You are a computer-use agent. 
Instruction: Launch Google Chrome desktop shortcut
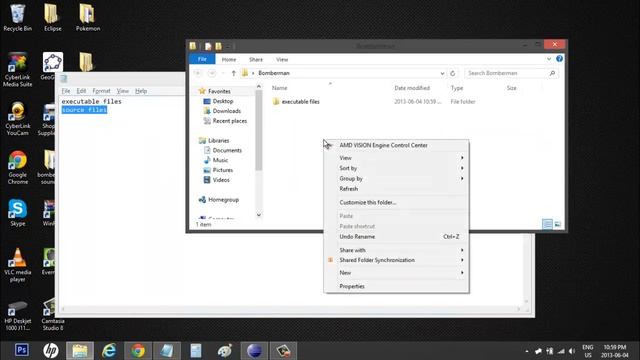17,167
